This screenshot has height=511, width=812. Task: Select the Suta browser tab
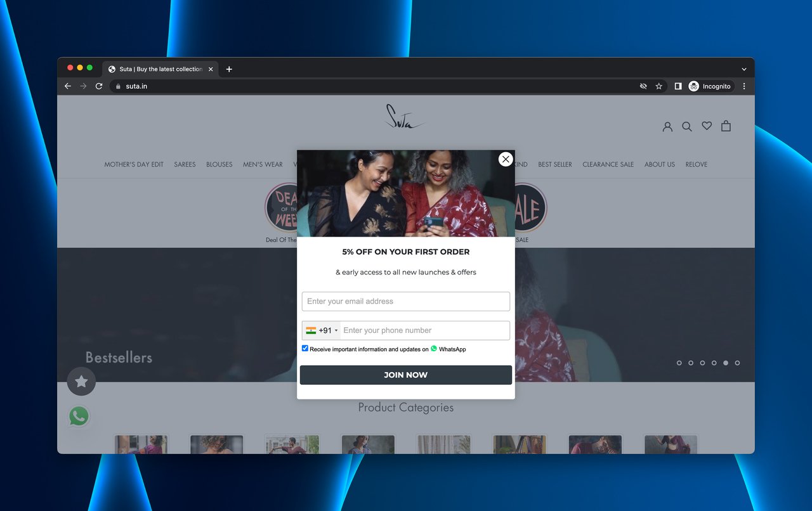click(160, 69)
